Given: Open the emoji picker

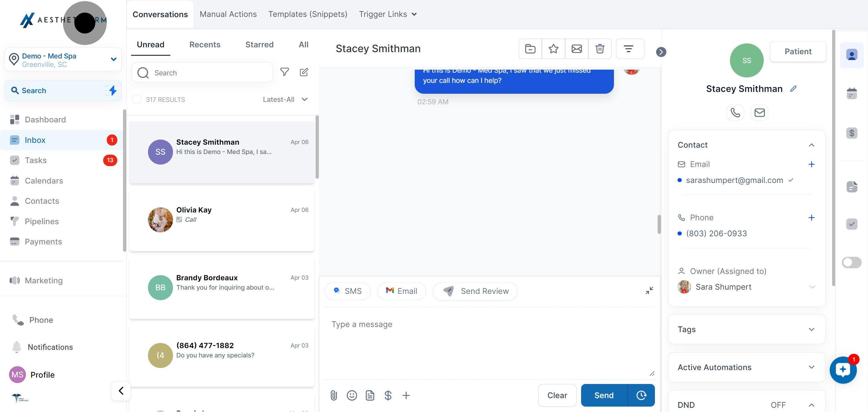Looking at the screenshot, I should coord(352,395).
